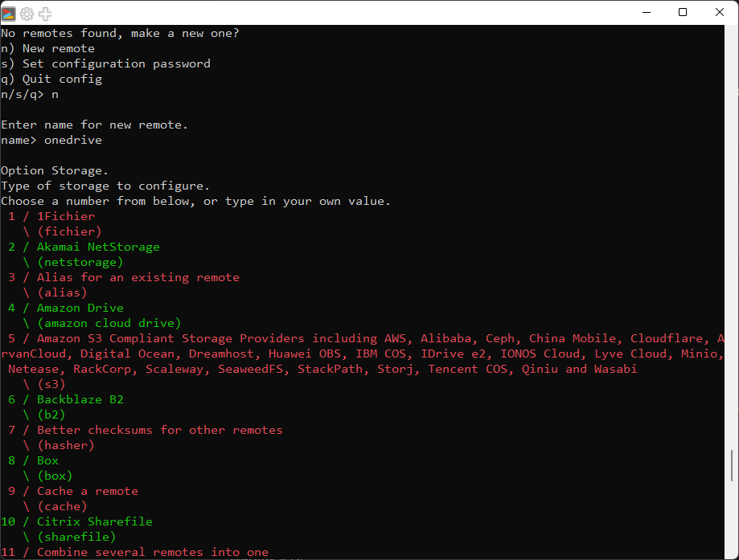The width and height of the screenshot is (739, 560).
Task: Click the 'Netease, RackCorp, Scaleway' line
Action: pos(322,369)
